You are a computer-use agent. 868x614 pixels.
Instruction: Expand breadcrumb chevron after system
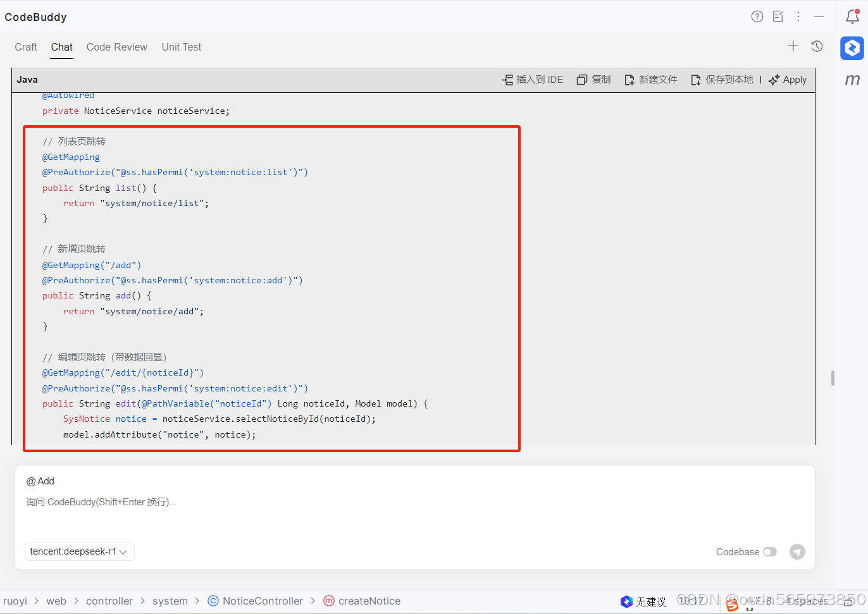coord(197,601)
